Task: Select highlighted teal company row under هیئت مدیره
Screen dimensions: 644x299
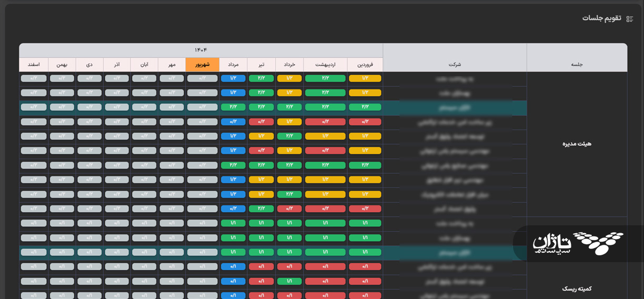Action: click(x=273, y=107)
